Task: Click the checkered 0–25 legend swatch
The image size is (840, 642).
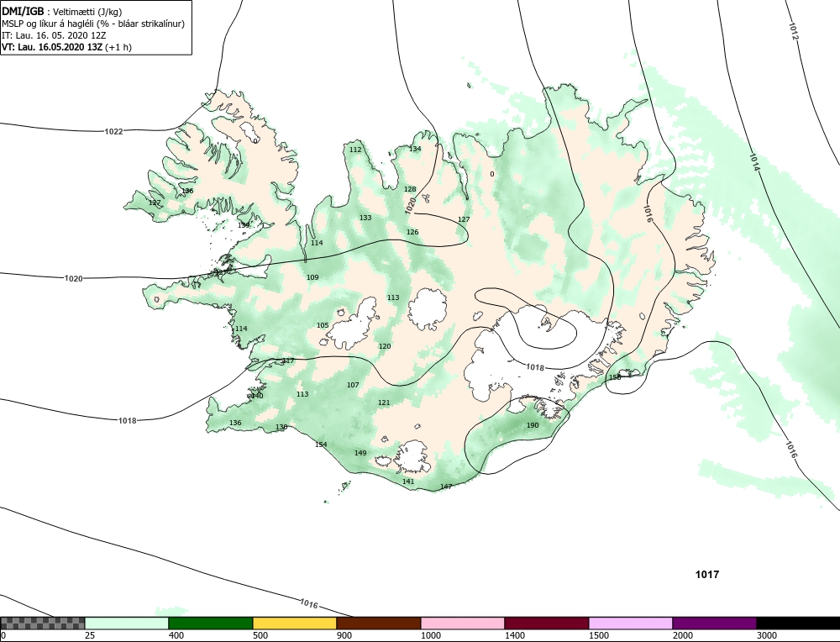Action: click(43, 623)
